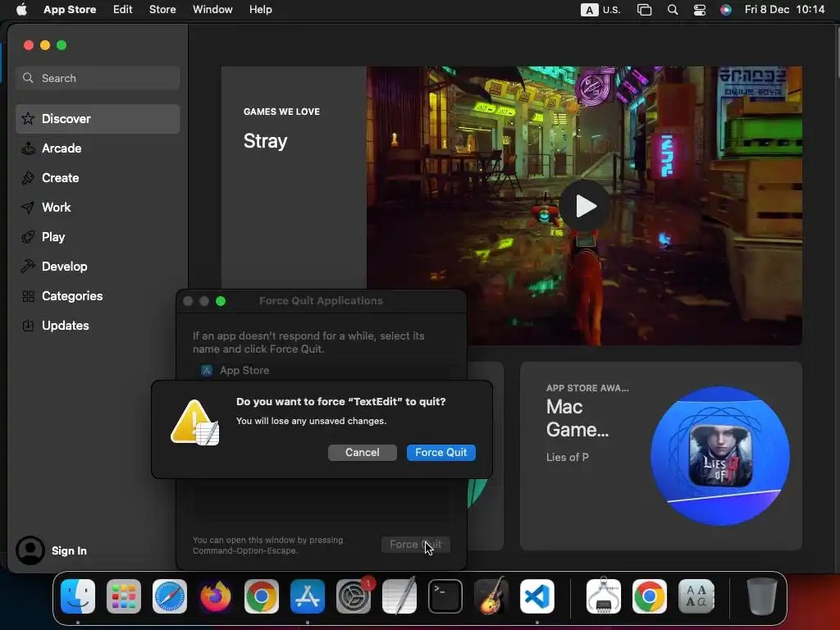The image size is (840, 630).
Task: Open Updates section in sidebar
Action: tap(98, 325)
